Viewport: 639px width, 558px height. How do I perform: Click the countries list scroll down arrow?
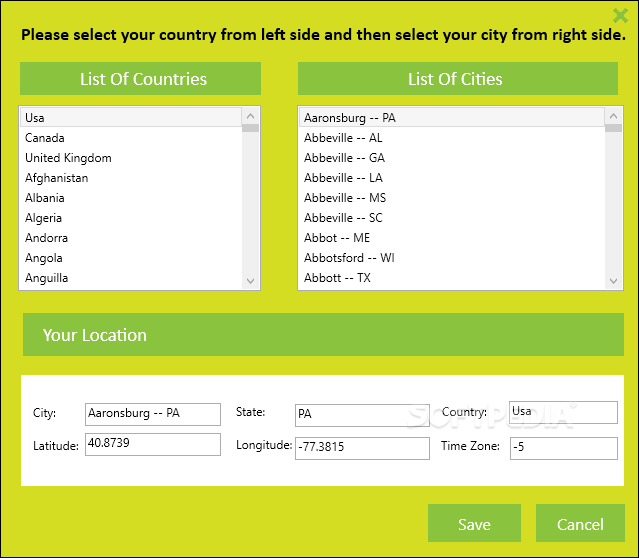pyautogui.click(x=250, y=281)
